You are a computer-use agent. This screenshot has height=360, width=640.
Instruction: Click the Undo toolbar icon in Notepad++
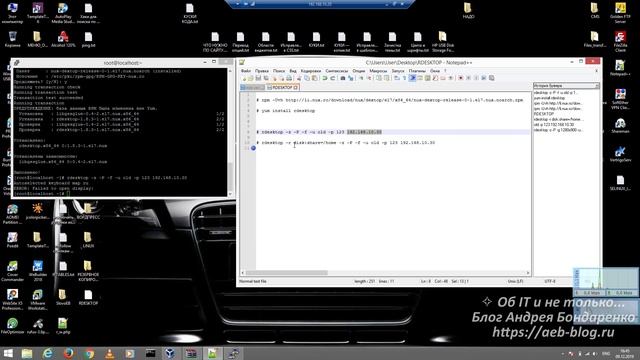point(324,78)
